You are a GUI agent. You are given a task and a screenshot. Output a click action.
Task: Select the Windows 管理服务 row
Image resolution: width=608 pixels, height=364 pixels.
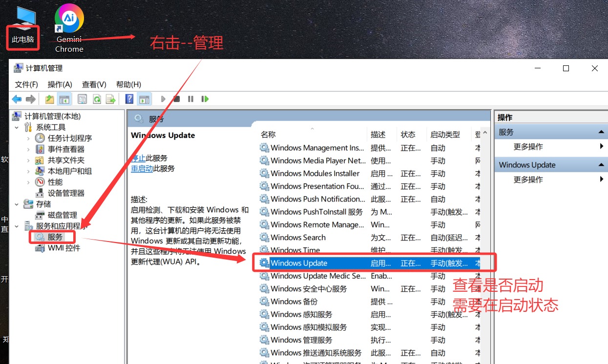369,340
